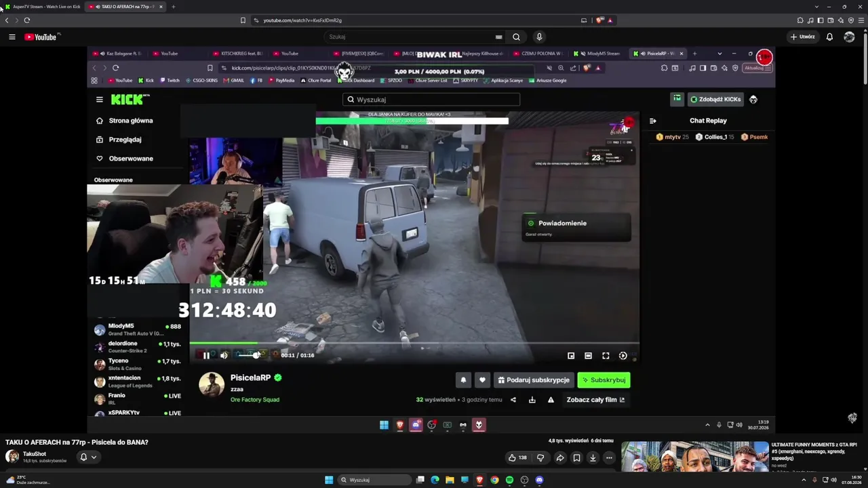This screenshot has height=488, width=868.
Task: Open the YouTube account avatar menu
Action: [849, 37]
